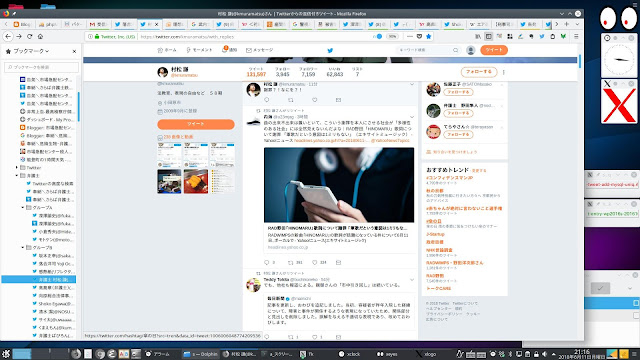The height and width of the screenshot is (360, 640).
Task: Click the orange ツイート button under profile
Action: [x=196, y=124]
